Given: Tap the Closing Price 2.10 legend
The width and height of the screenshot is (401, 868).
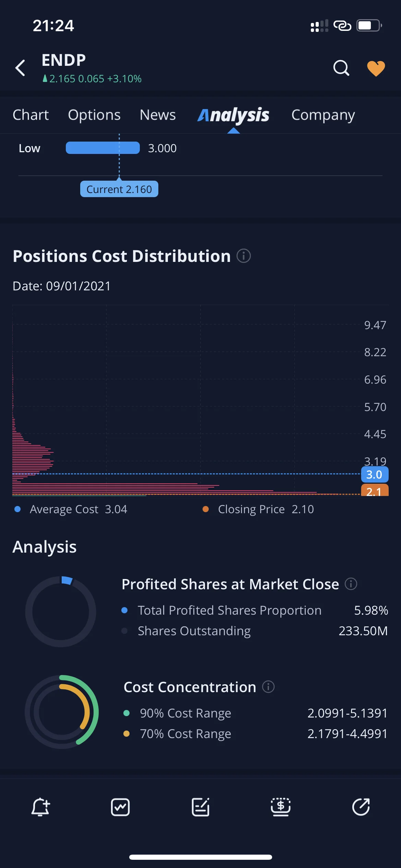Looking at the screenshot, I should (x=258, y=509).
